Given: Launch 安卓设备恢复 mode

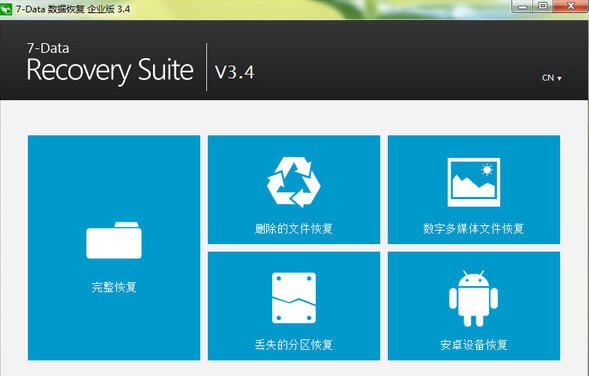Looking at the screenshot, I should pos(474,306).
